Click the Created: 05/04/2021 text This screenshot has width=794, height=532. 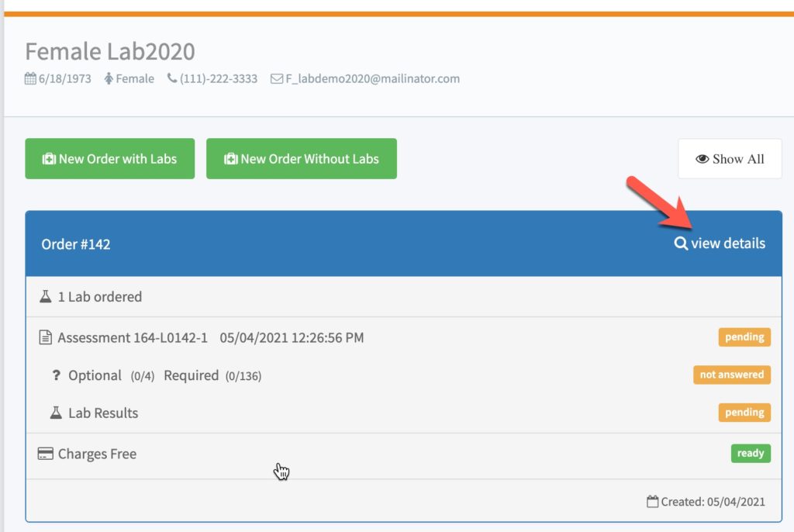pyautogui.click(x=713, y=502)
